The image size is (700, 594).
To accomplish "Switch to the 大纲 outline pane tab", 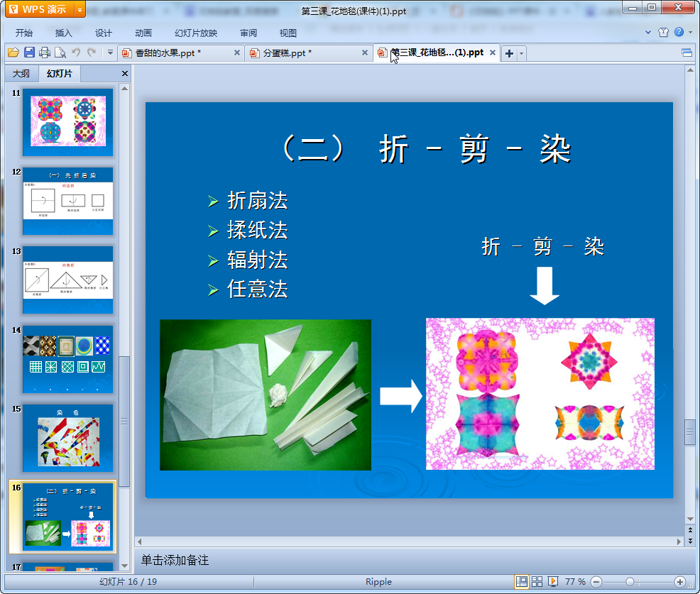I will click(x=21, y=74).
